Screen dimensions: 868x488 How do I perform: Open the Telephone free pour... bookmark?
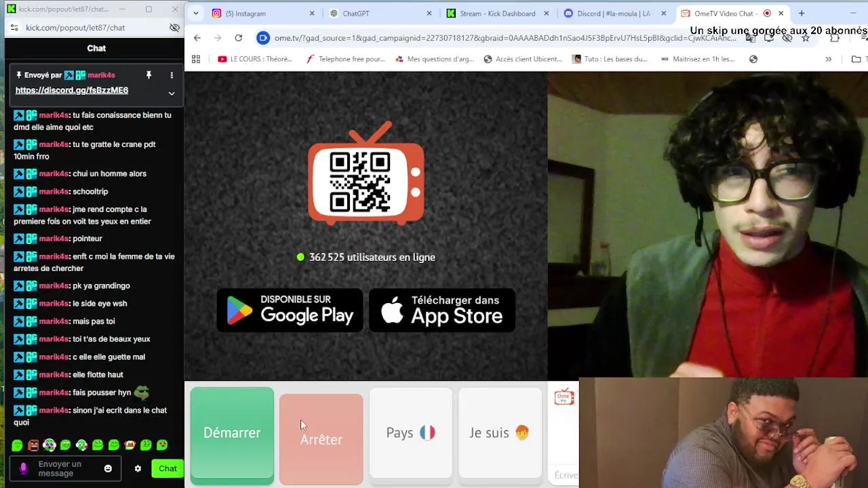pos(345,59)
